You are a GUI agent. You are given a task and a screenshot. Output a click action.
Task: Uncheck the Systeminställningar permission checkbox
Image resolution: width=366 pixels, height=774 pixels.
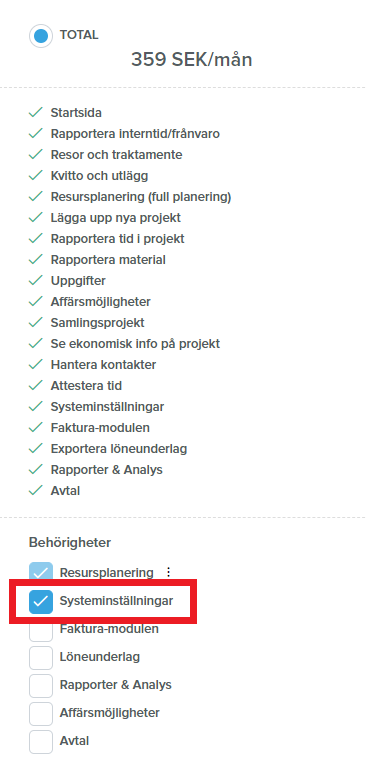pyautogui.click(x=41, y=601)
